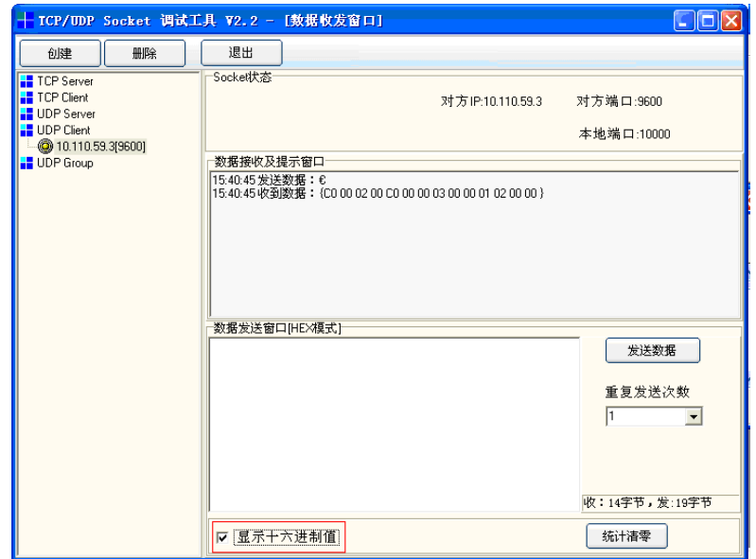The width and height of the screenshot is (756, 559).
Task: Select the 10.110.59.3[9600] connection node
Action: pyautogui.click(x=100, y=147)
